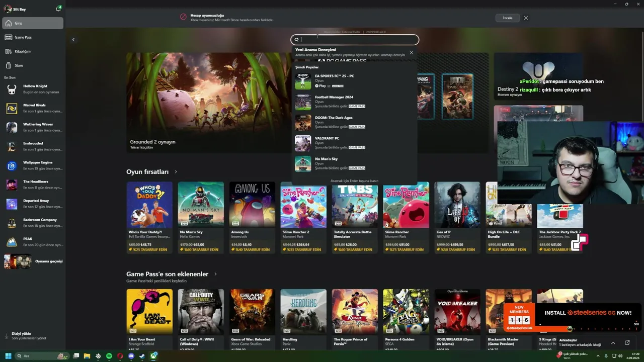Open Game Pass section in sidebar
The height and width of the screenshot is (362, 644).
(x=33, y=37)
